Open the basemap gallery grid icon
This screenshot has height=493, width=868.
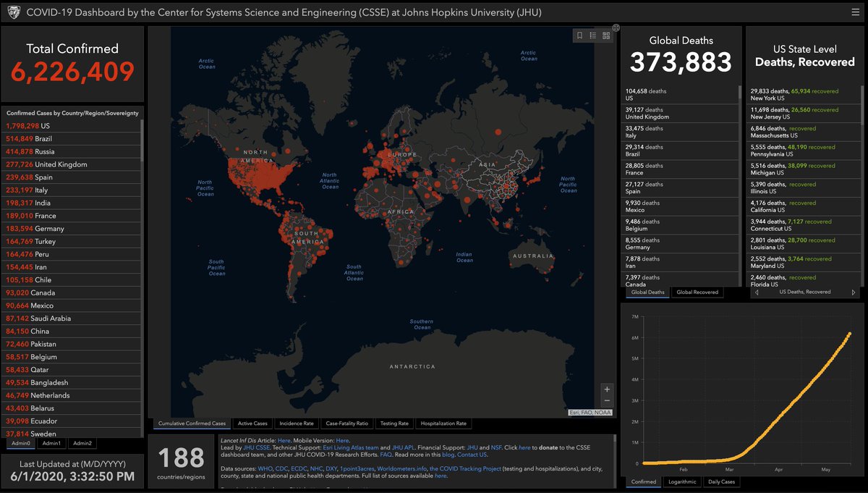pyautogui.click(x=606, y=35)
